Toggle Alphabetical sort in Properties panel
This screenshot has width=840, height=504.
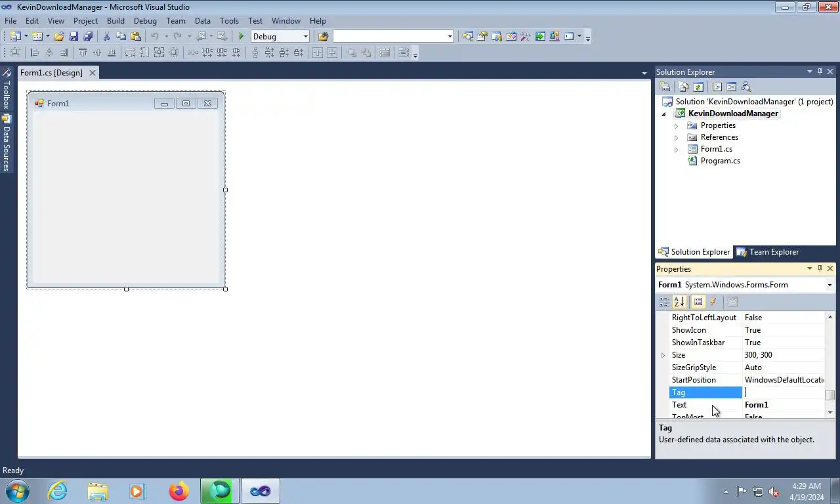click(679, 301)
